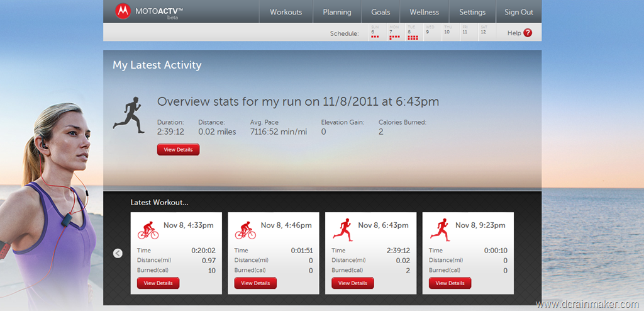Select the runner icon for Nov 8, 9:23pm
Screen dimensions: 644x311
click(x=440, y=230)
